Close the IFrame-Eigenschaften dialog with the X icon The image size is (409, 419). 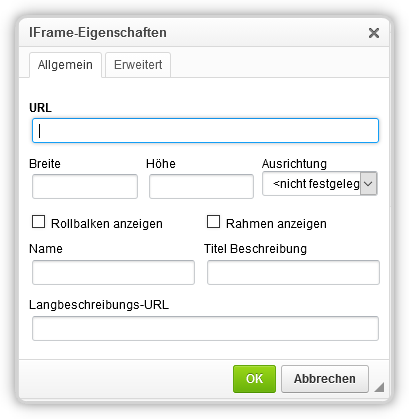(374, 33)
